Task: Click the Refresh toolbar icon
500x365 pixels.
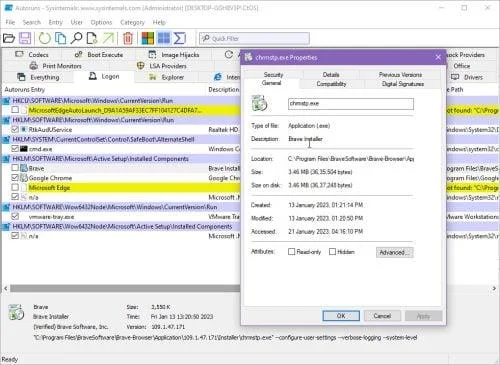Action: click(44, 39)
